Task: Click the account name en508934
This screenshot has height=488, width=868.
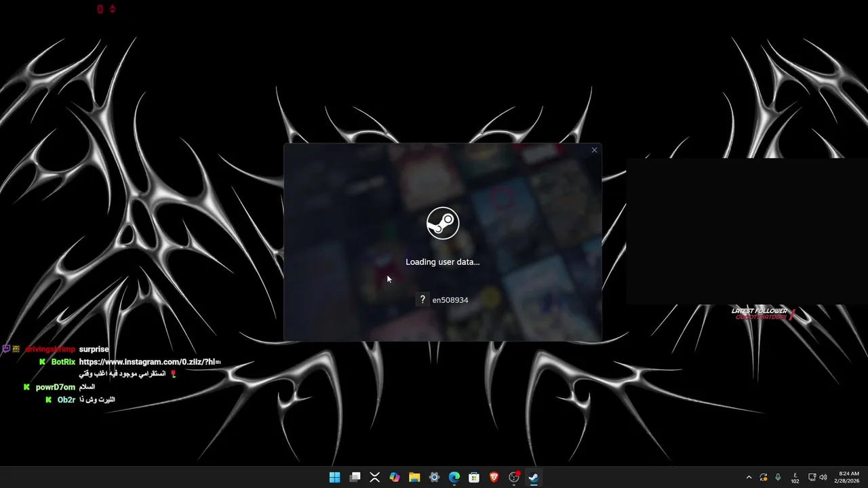Action: point(450,300)
